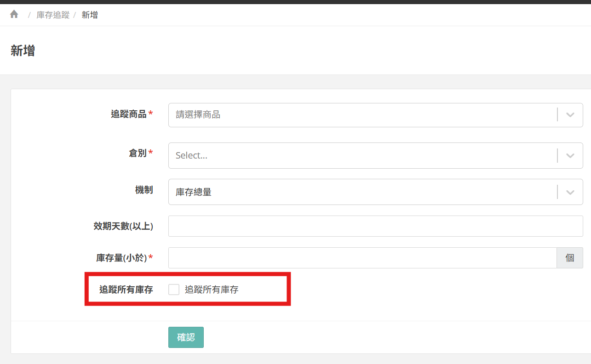Focus the 效期天數(以上) input field
Viewport: 591px width, 364px height.
[375, 226]
